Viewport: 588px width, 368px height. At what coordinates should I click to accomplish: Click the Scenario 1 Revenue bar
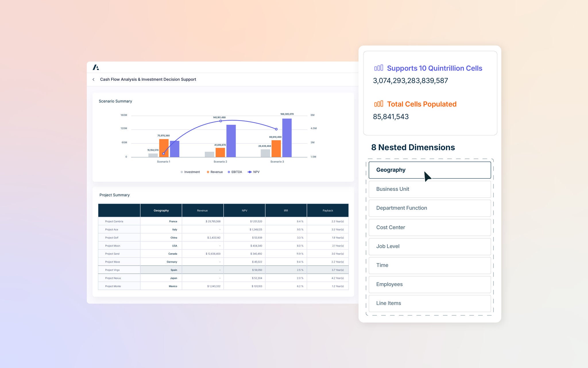pyautogui.click(x=164, y=148)
